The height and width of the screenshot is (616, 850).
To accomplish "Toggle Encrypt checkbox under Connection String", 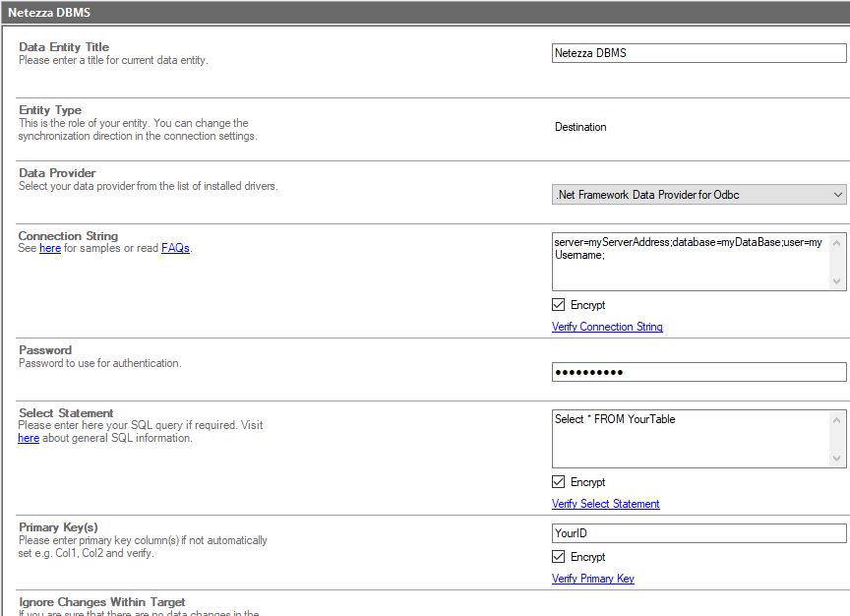I will tap(559, 305).
